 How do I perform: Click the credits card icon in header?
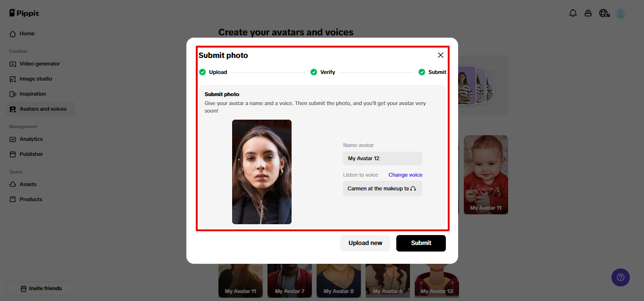point(588,13)
